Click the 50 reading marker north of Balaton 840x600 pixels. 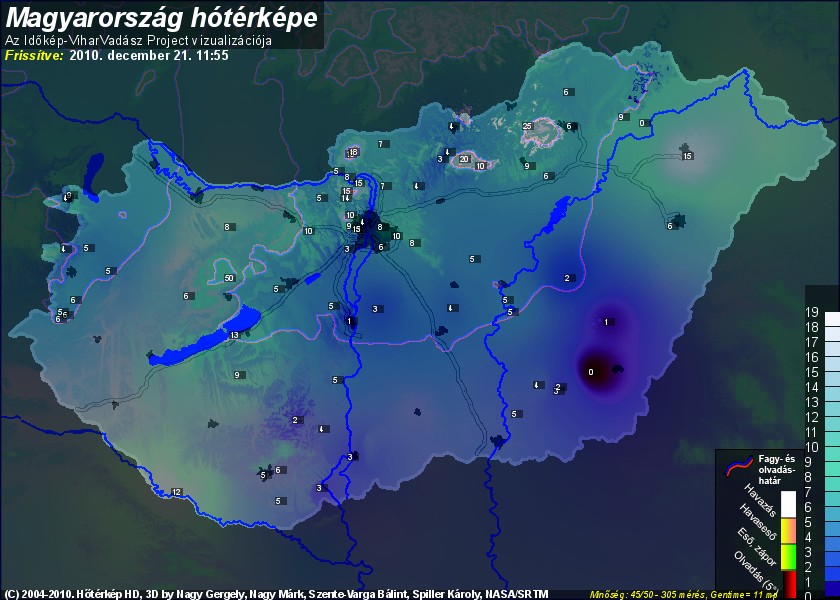229,277
